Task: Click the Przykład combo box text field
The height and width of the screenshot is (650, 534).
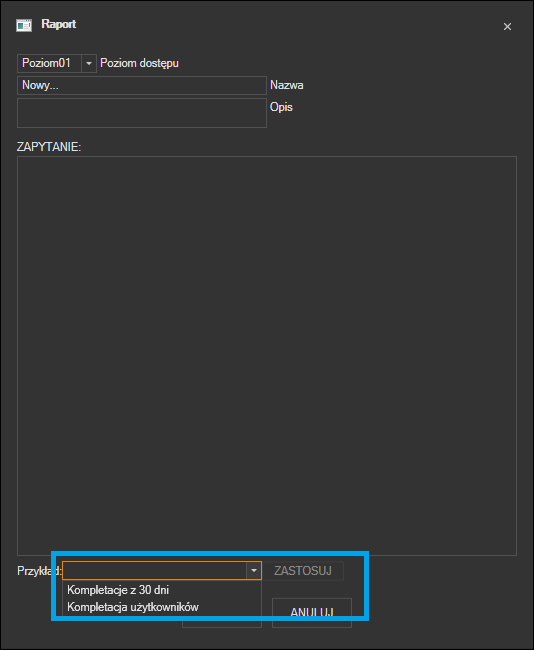Action: [x=154, y=571]
